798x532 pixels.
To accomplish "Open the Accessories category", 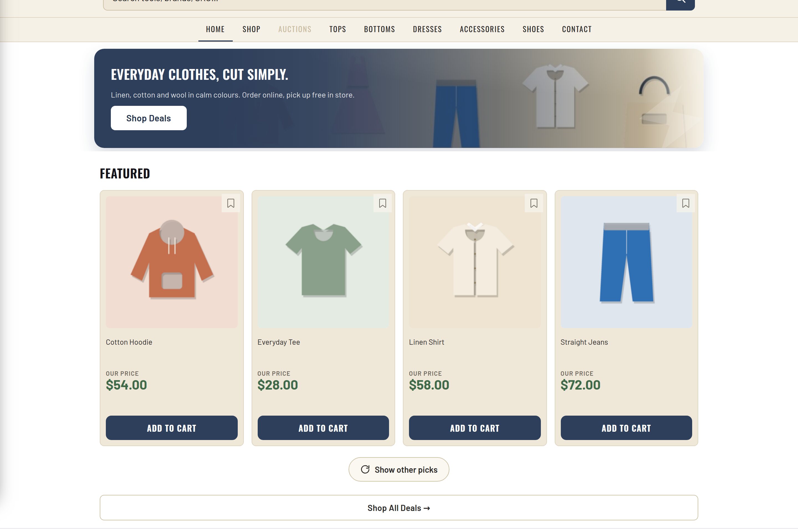I will tap(482, 30).
